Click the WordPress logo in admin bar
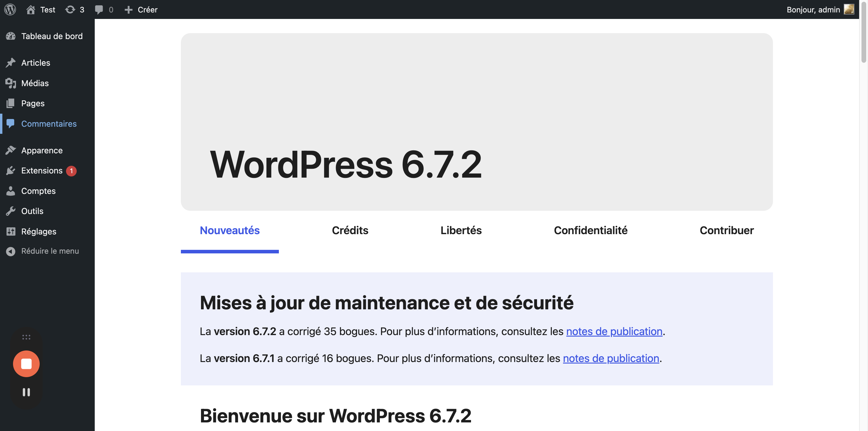This screenshot has width=868, height=431. tap(10, 9)
